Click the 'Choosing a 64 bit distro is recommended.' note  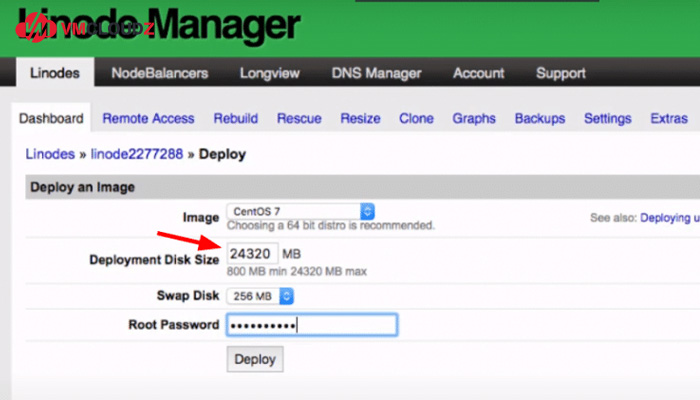(330, 225)
